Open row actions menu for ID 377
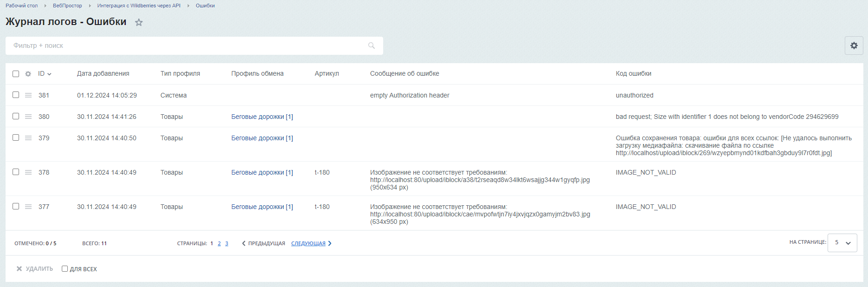The width and height of the screenshot is (868, 287). coord(28,207)
